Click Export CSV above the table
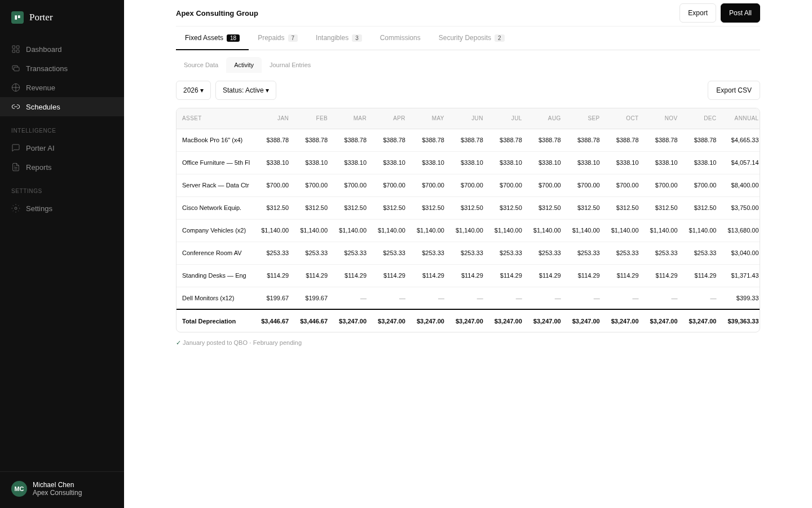Image resolution: width=812 pixels, height=508 pixels. (734, 90)
